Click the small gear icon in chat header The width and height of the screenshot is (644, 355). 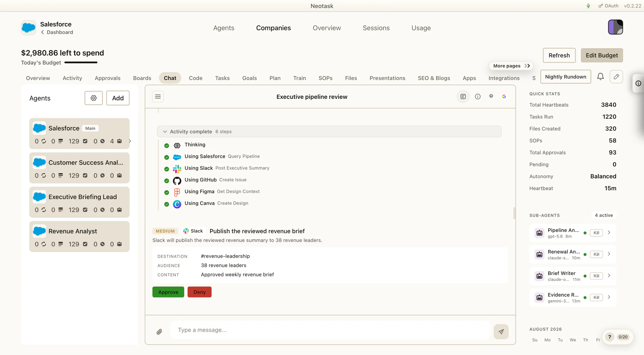point(491,96)
